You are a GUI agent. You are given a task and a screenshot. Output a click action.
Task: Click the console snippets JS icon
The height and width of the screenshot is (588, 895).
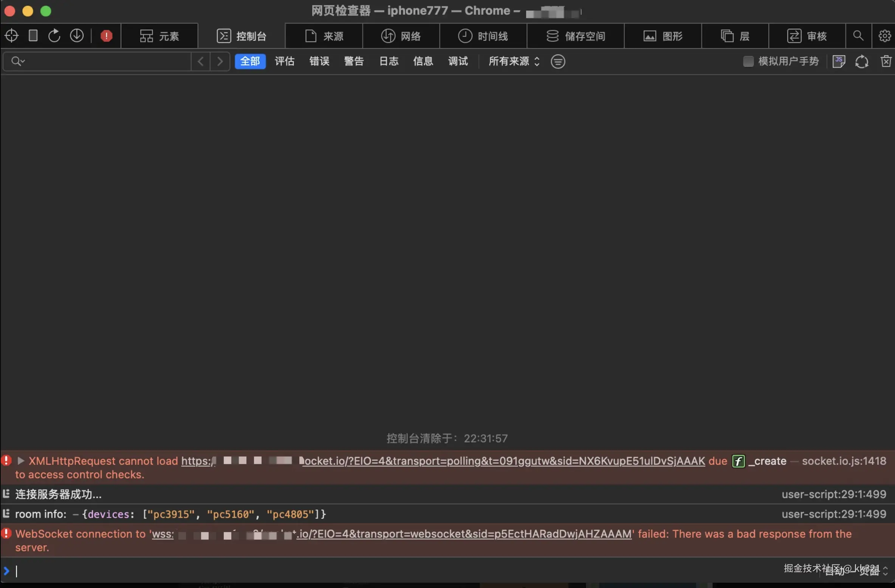(x=839, y=61)
